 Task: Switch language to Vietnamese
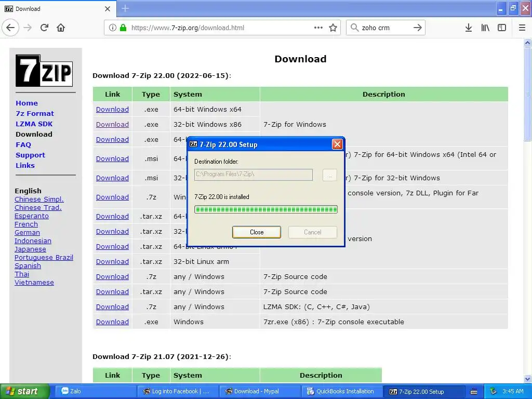point(34,283)
